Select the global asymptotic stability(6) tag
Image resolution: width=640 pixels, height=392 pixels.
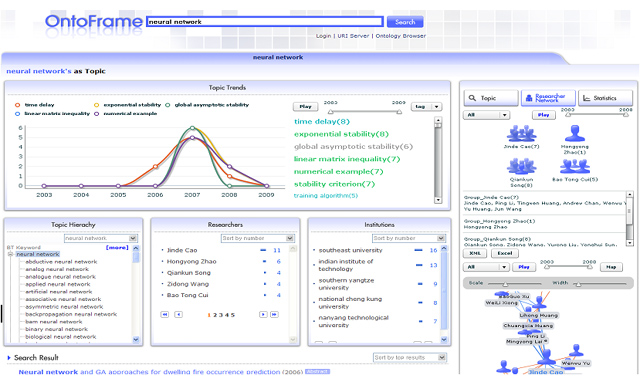point(353,146)
